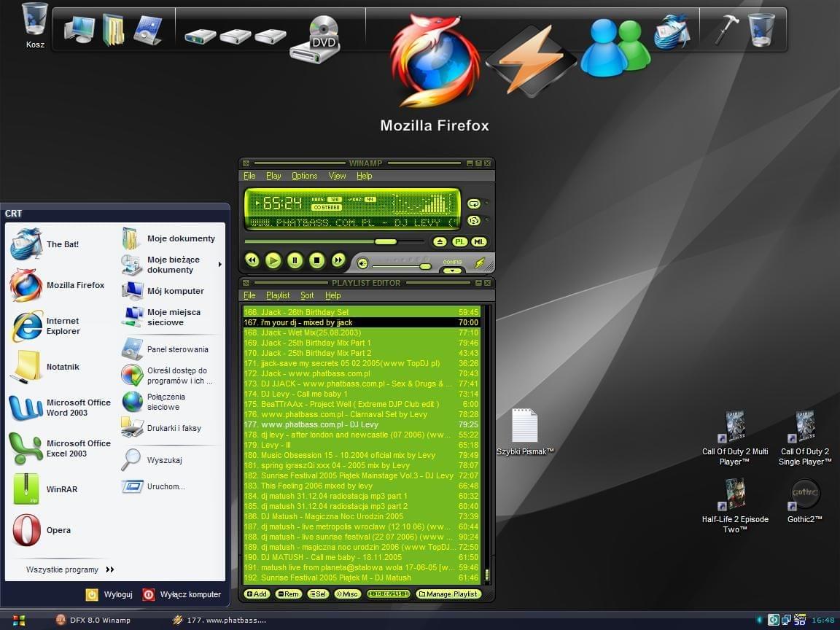
Task: Select track 167 i'm your dj
Action: [361, 322]
